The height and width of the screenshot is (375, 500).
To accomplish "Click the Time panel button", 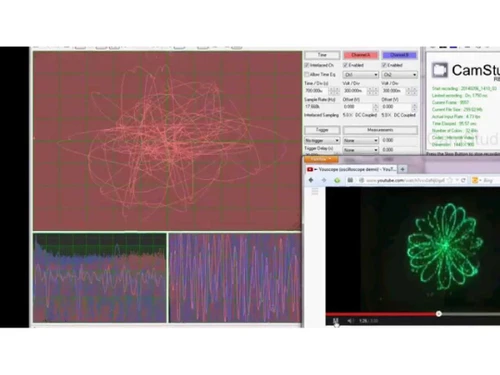I will coord(322,55).
